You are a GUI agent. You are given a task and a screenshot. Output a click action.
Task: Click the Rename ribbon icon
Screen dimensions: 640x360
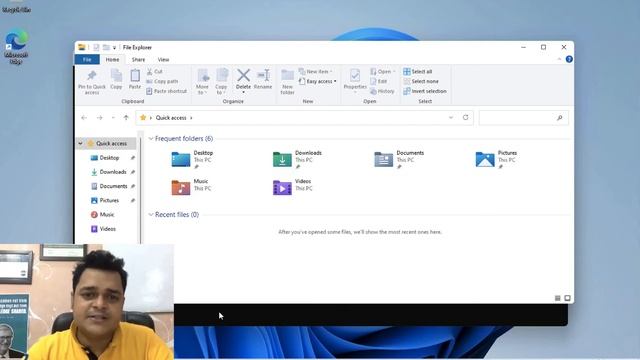coord(263,79)
